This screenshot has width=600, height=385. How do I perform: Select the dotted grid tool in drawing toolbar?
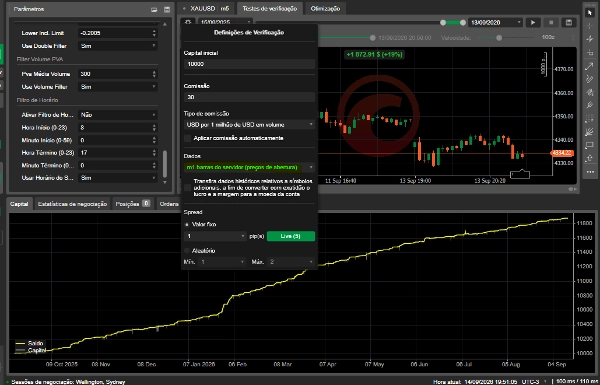590,119
